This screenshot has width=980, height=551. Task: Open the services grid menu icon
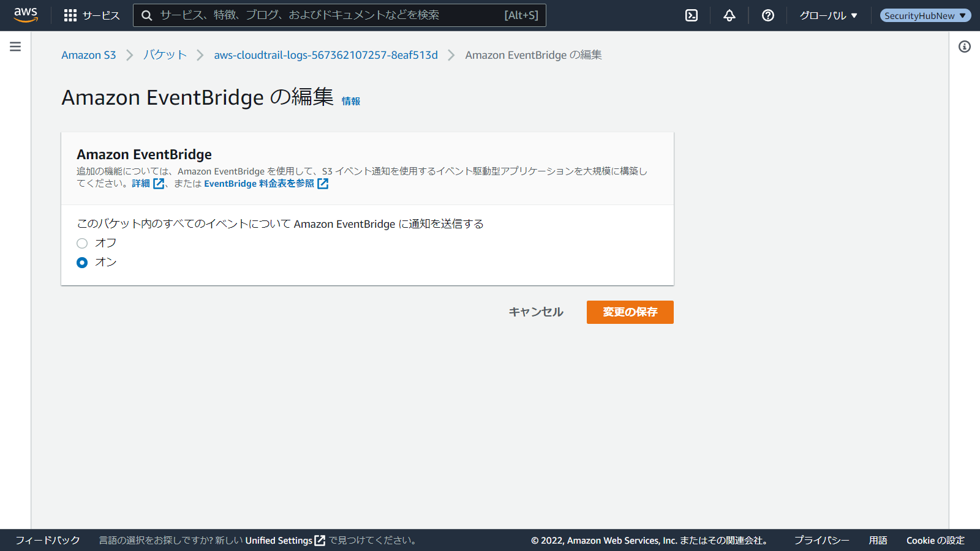click(x=70, y=15)
